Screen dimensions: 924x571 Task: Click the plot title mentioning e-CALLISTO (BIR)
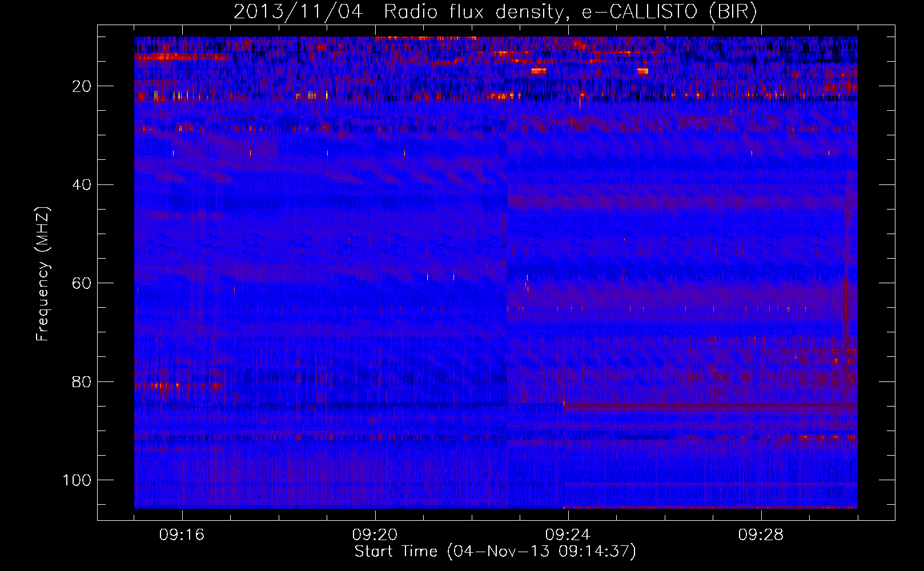click(x=495, y=11)
